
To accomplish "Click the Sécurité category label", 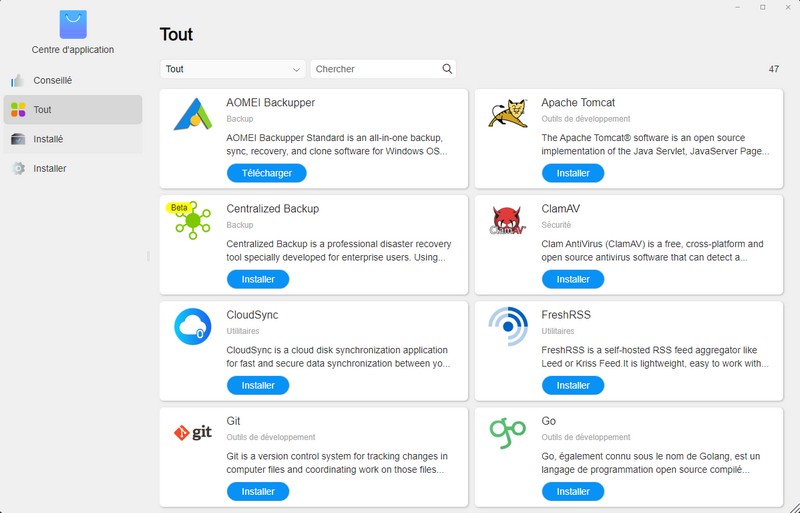I will click(x=556, y=225).
